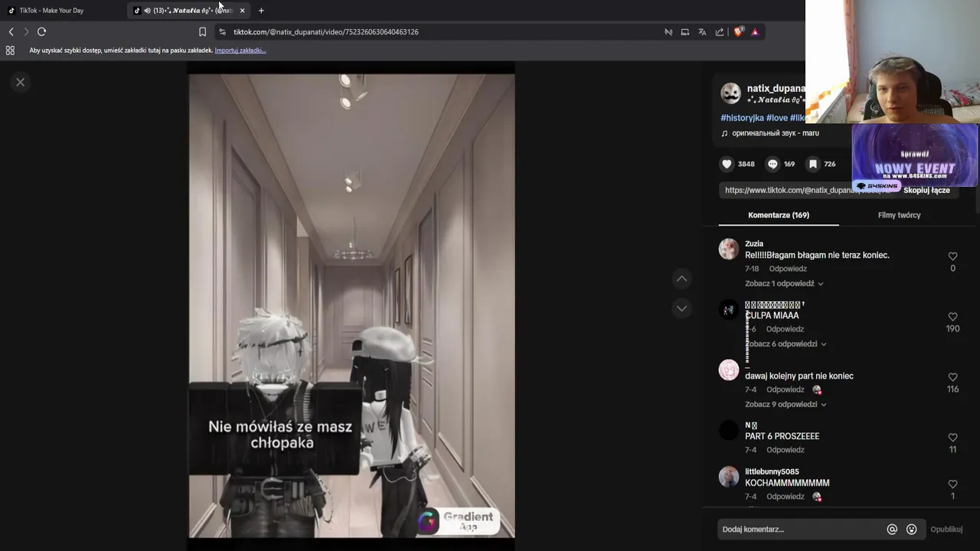Open the emoji picker in the comment box
This screenshot has width=980, height=551.
tap(911, 529)
